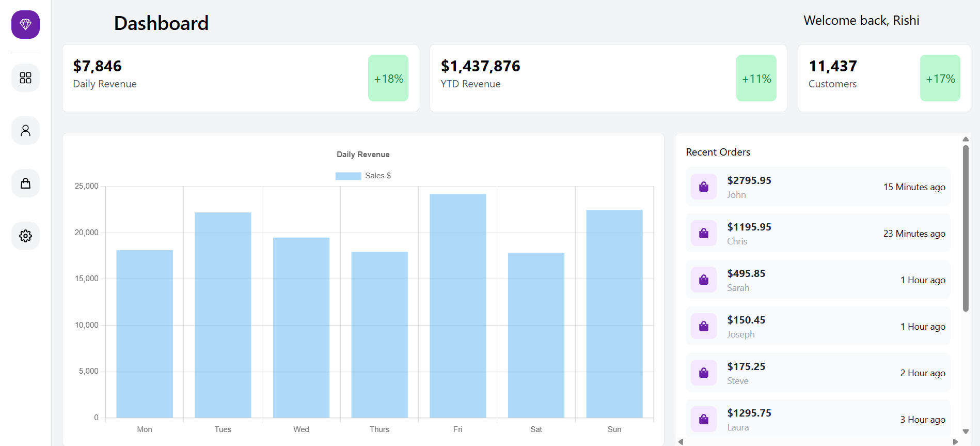Screen dimensions: 980x446
Task: Click the 25,000 y-axis label
Action: (87, 186)
